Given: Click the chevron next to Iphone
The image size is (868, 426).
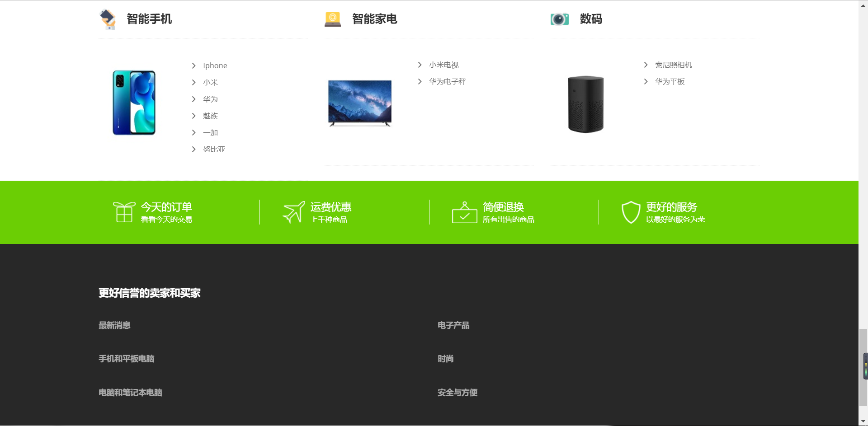Looking at the screenshot, I should 193,66.
